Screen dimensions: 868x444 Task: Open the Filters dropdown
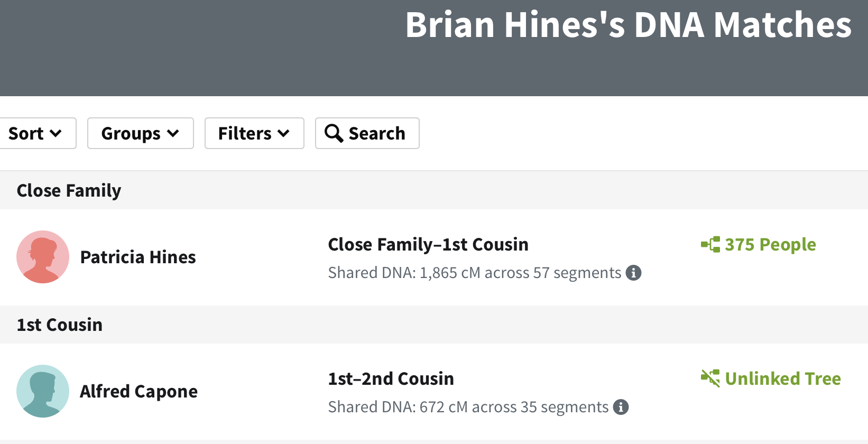(x=254, y=133)
